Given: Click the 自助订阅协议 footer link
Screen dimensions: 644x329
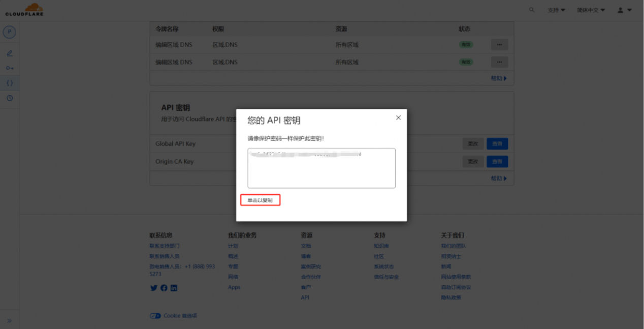Looking at the screenshot, I should click(x=456, y=287).
